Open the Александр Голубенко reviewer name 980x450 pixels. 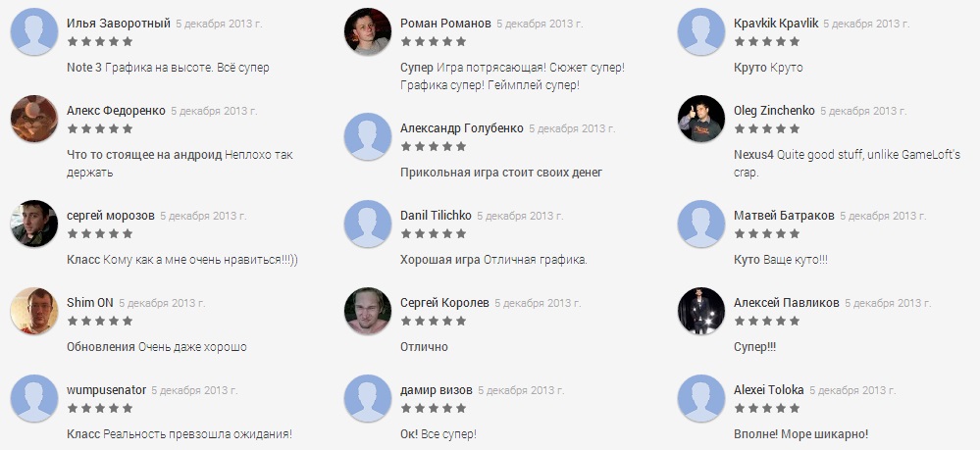pyautogui.click(x=462, y=128)
